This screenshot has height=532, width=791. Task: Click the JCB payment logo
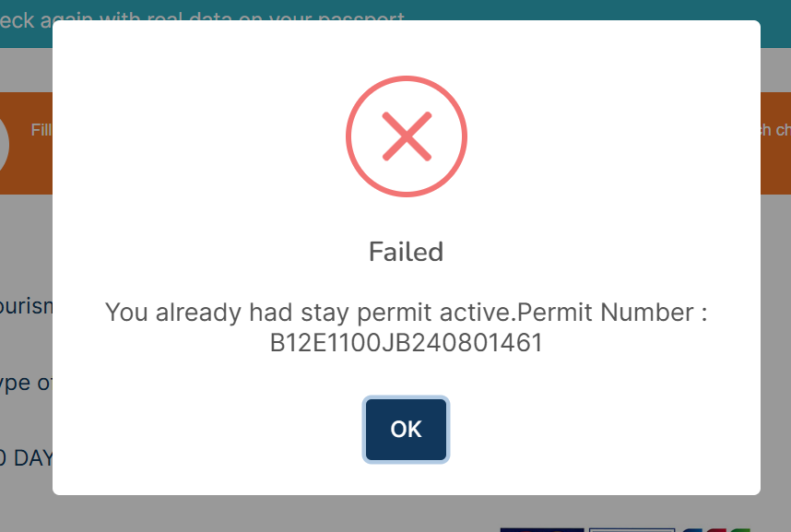point(715,529)
